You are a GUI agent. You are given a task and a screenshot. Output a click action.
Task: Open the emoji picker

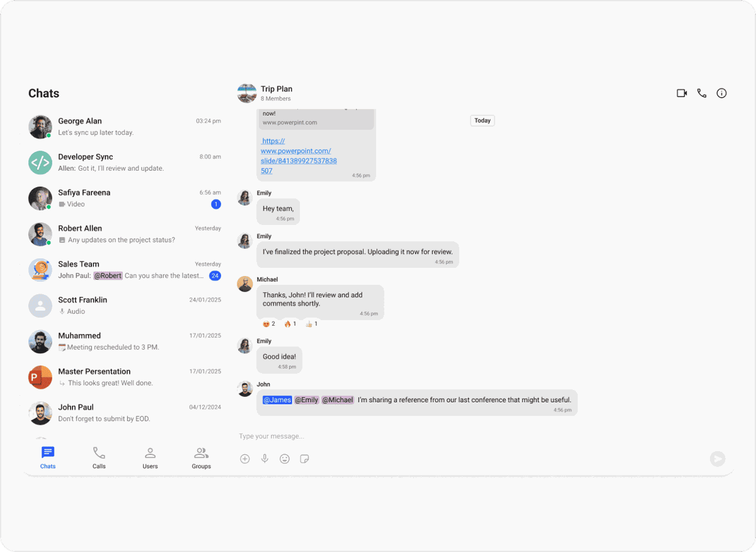pyautogui.click(x=285, y=459)
